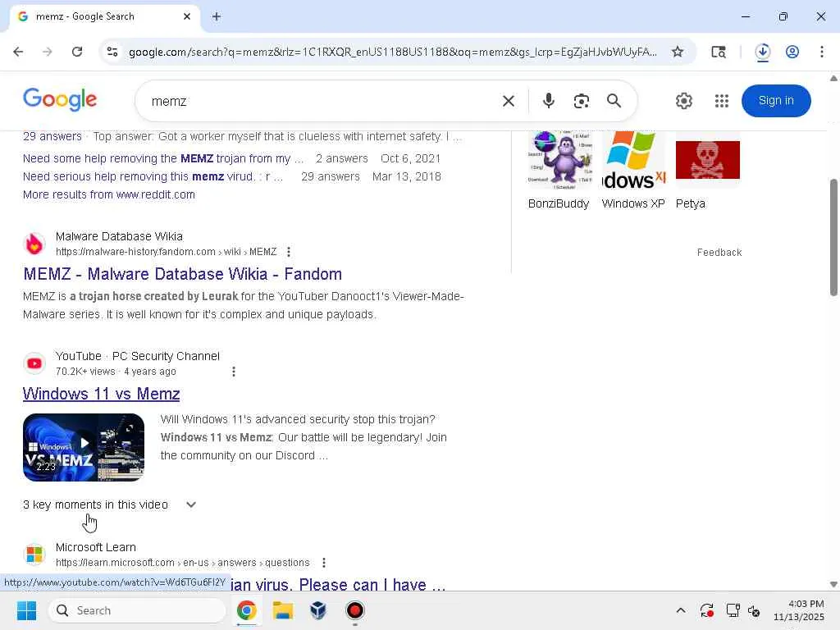The height and width of the screenshot is (630, 840).
Task: View site information icon in address bar
Action: click(112, 52)
